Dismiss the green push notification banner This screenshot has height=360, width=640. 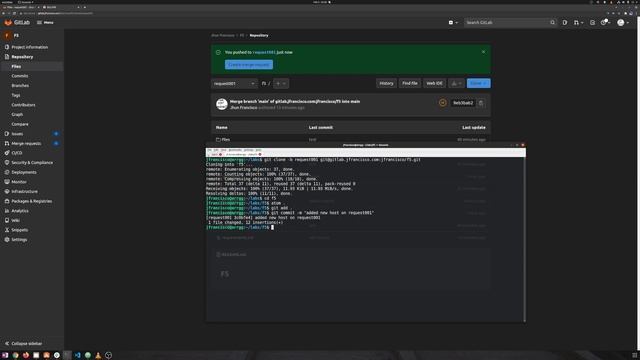click(483, 52)
